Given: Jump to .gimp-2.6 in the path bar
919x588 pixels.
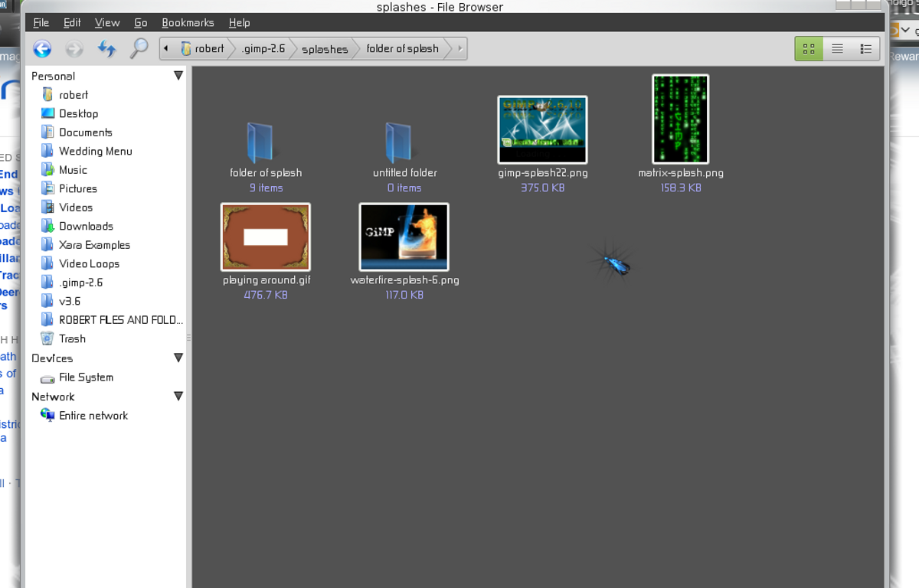Looking at the screenshot, I should [262, 49].
